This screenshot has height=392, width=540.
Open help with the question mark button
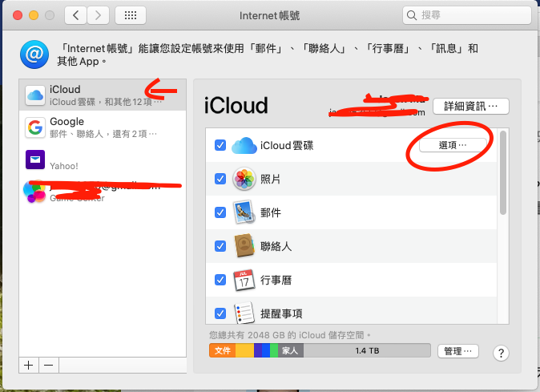coord(501,353)
